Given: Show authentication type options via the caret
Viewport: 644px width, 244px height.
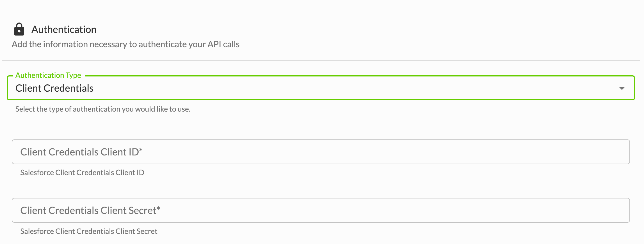Looking at the screenshot, I should (622, 88).
